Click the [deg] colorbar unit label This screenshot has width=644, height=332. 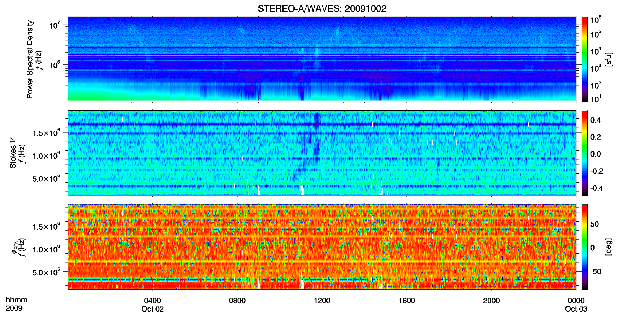click(609, 247)
